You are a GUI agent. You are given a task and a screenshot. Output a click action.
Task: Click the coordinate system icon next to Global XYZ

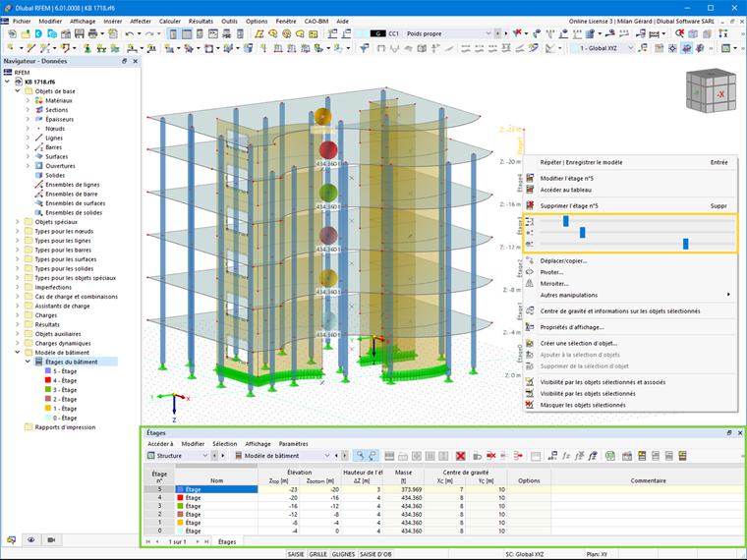pyautogui.click(x=643, y=48)
